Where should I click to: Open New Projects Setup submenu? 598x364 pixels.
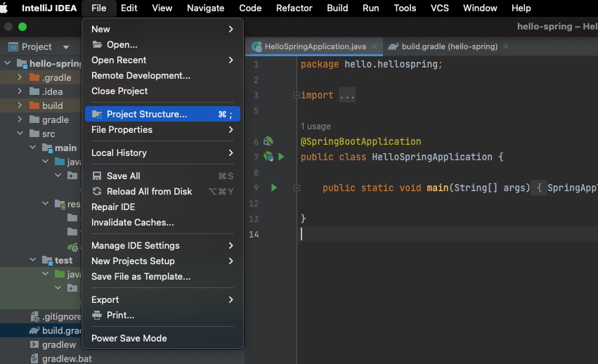(162, 261)
